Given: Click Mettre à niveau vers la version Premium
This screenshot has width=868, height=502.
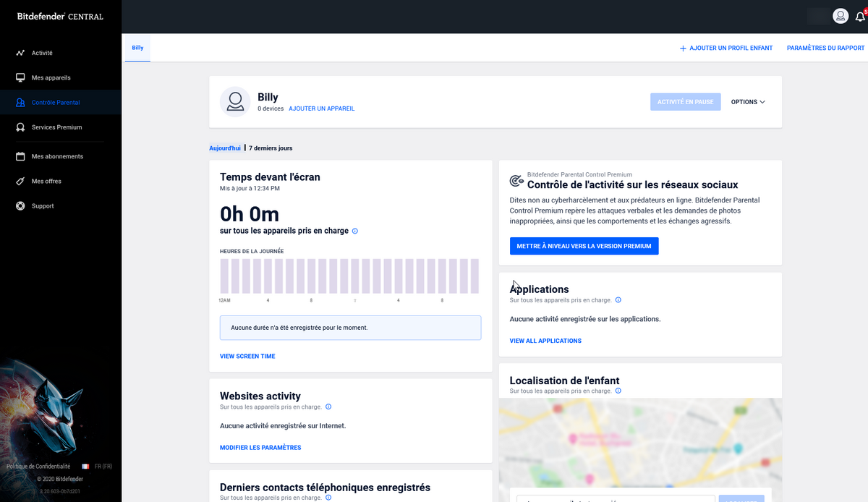Looking at the screenshot, I should [584, 246].
